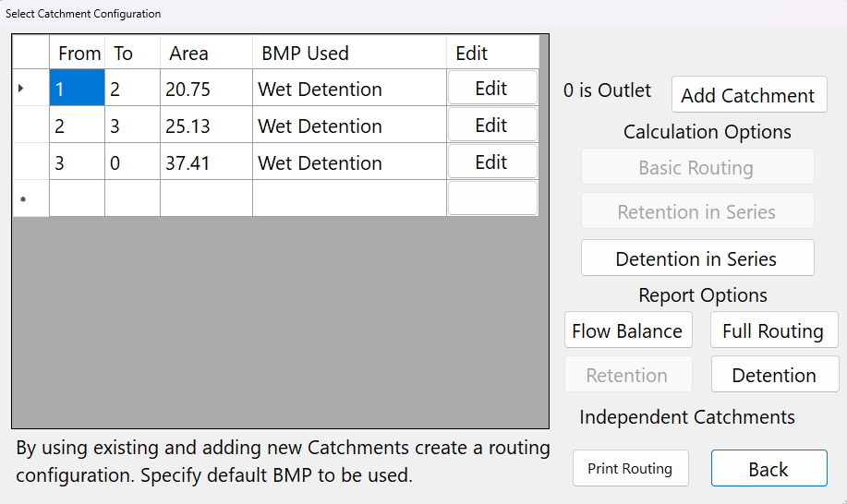Go back with the Back button
Screen dimensions: 847x504
(768, 469)
